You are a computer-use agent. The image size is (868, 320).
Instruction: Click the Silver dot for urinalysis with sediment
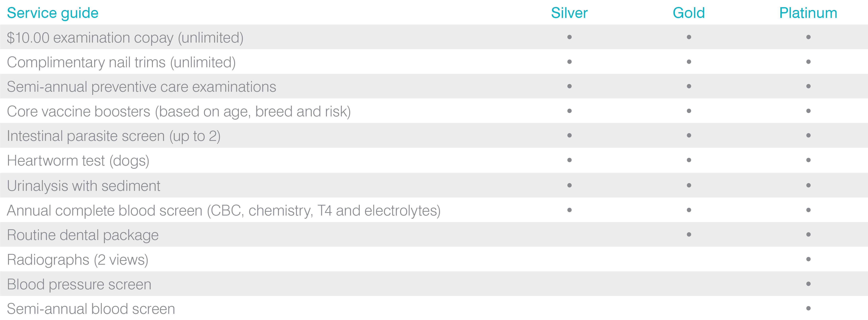(570, 185)
